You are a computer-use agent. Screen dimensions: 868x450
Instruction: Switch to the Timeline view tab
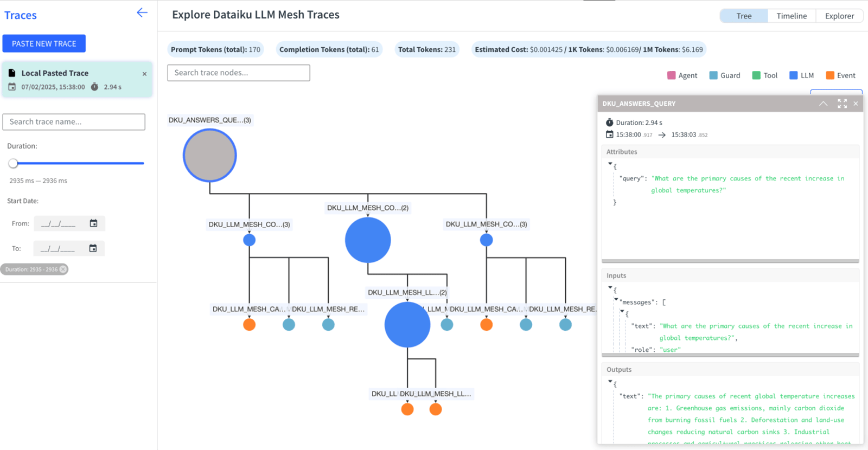792,16
